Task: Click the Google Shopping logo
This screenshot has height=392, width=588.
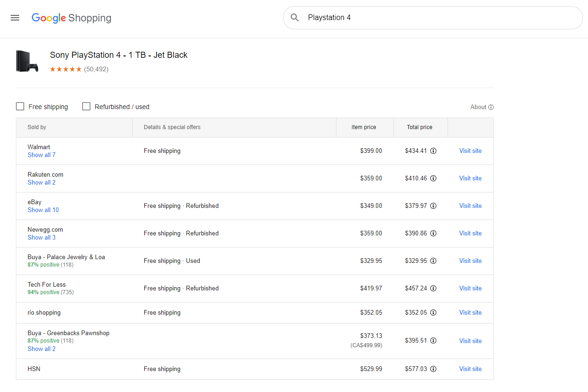Action: click(x=71, y=18)
